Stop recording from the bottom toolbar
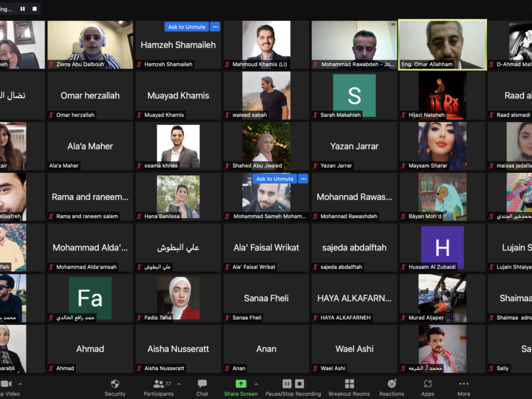532x399 pixels. pyautogui.click(x=299, y=384)
